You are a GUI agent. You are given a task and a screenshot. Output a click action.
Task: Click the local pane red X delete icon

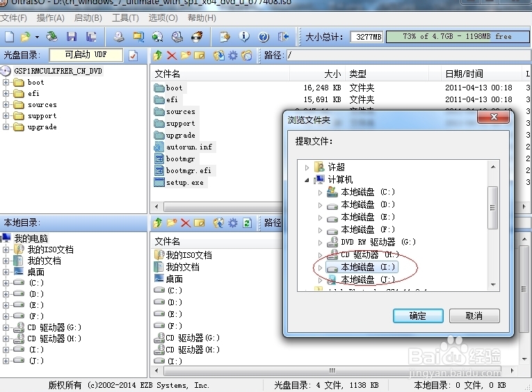186,223
